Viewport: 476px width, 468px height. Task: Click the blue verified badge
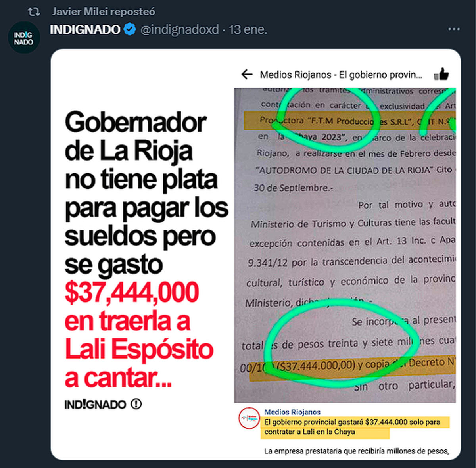tap(130, 29)
